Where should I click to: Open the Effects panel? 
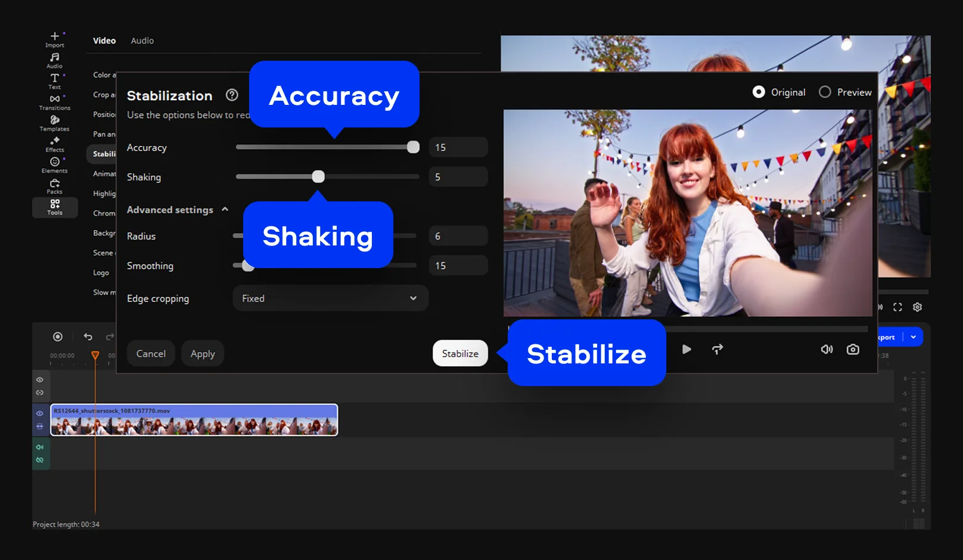coord(54,144)
